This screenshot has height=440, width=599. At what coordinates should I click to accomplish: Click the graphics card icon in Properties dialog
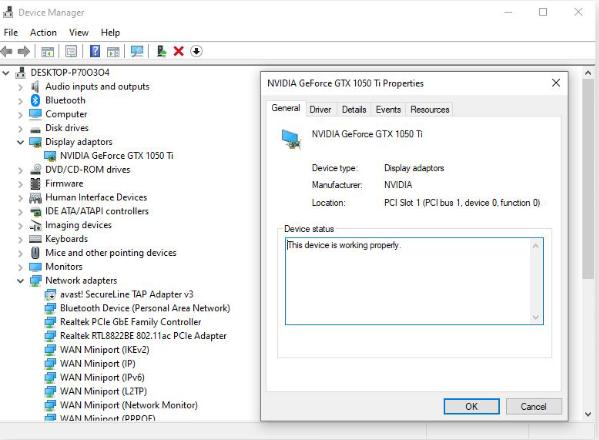(291, 139)
